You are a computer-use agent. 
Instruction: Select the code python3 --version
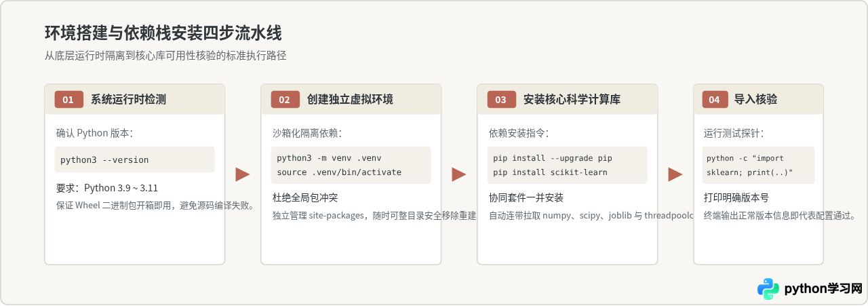[104, 160]
